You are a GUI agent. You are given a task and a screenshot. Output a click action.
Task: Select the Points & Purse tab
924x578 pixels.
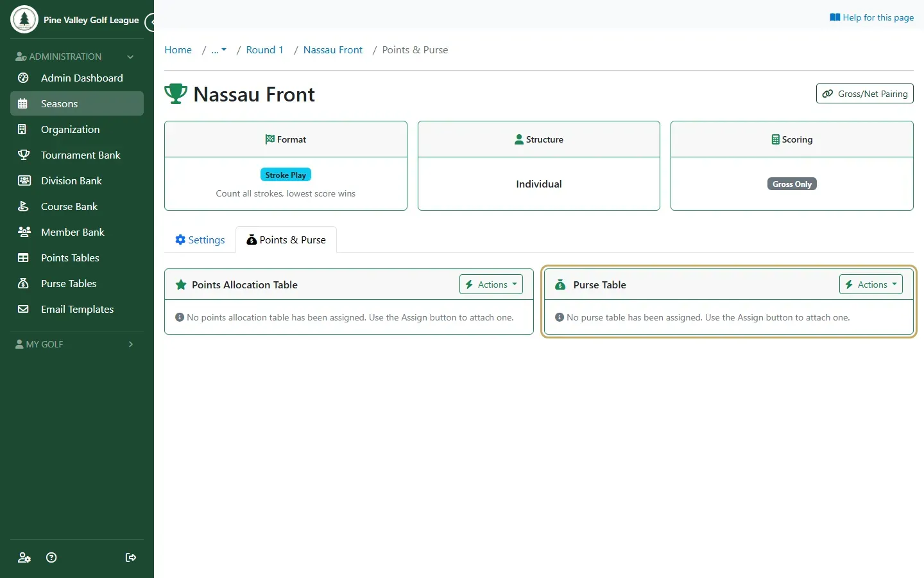(286, 240)
